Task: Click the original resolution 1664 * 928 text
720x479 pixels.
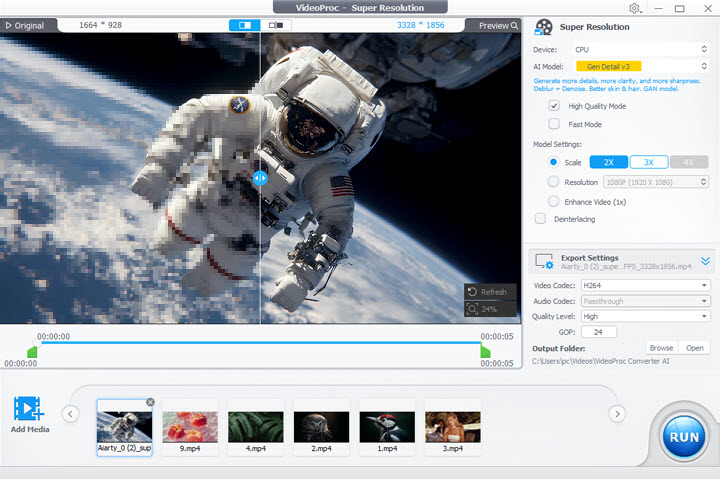Action: (x=101, y=25)
